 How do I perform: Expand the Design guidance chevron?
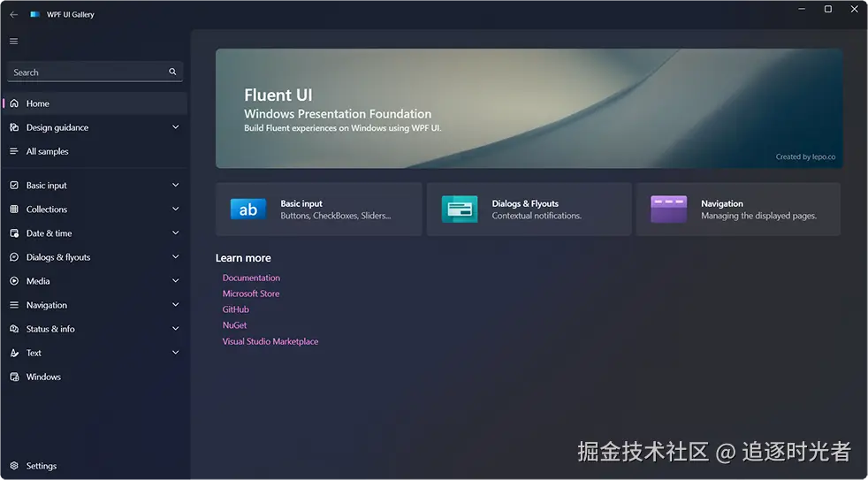click(176, 127)
